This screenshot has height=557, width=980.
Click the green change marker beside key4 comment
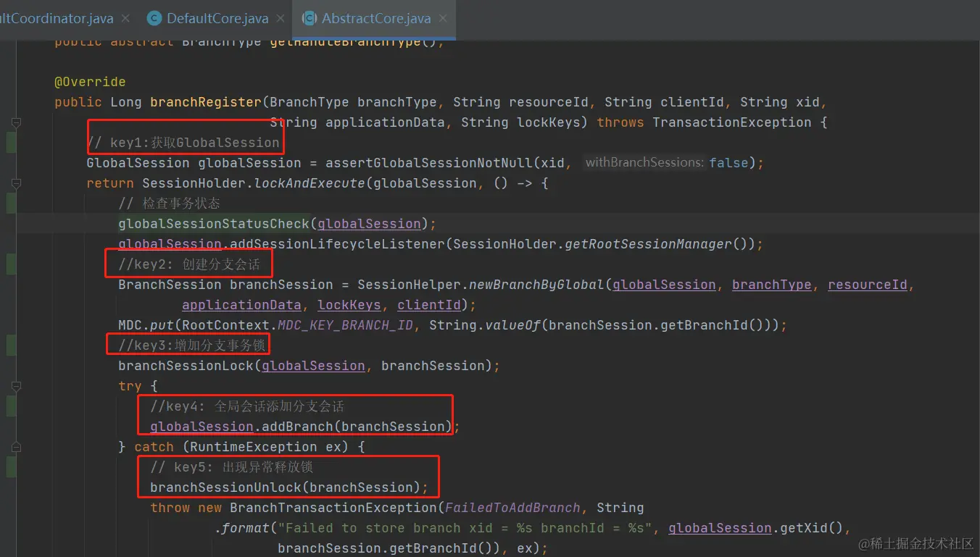(11, 406)
